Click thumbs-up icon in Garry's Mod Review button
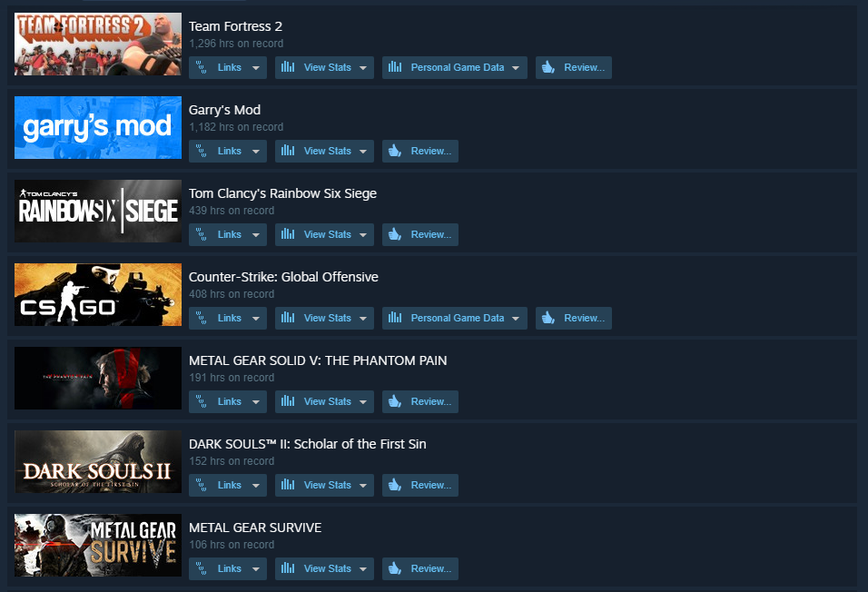The width and height of the screenshot is (868, 592). [x=395, y=152]
